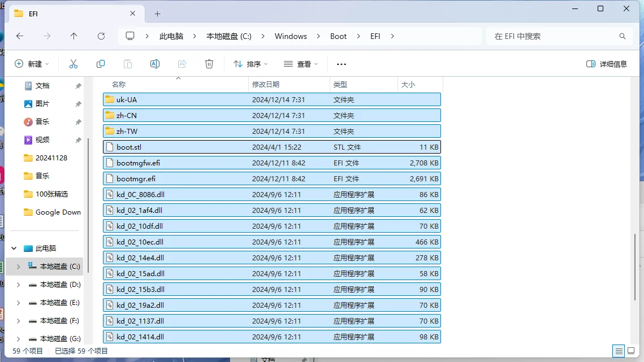The width and height of the screenshot is (644, 362).
Task: Click the Copy icon in toolbar
Action: tap(101, 64)
